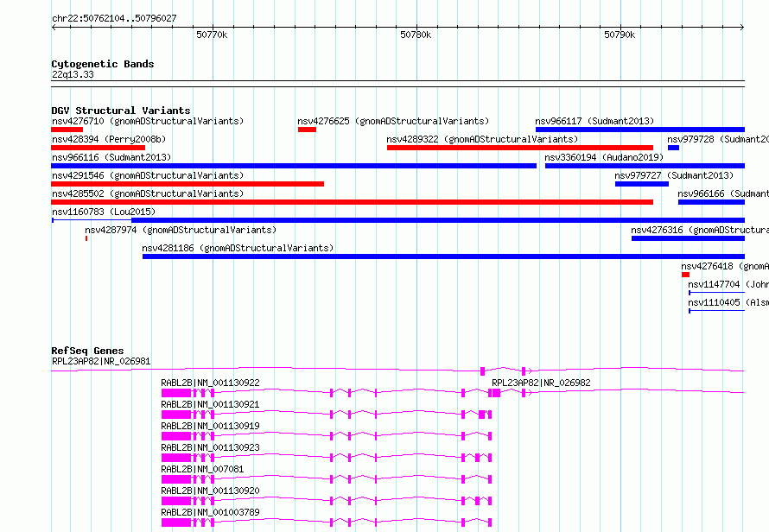Click the nsv428394 (Perry2008b) label

tap(109, 139)
